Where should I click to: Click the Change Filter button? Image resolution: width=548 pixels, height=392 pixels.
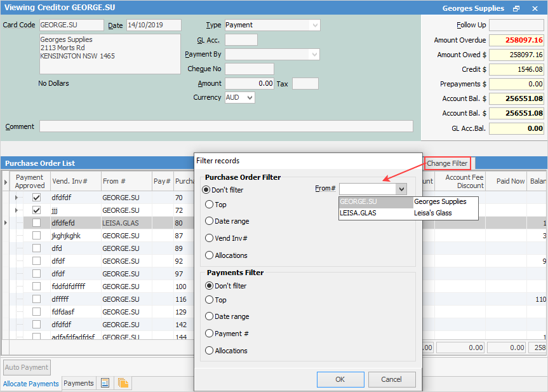pos(447,163)
